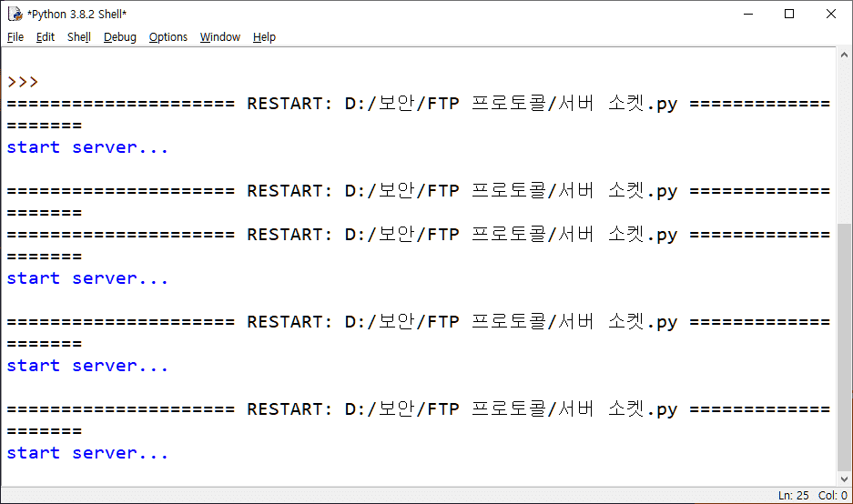Open the Debug menu
This screenshot has height=504, width=853.
(x=119, y=37)
